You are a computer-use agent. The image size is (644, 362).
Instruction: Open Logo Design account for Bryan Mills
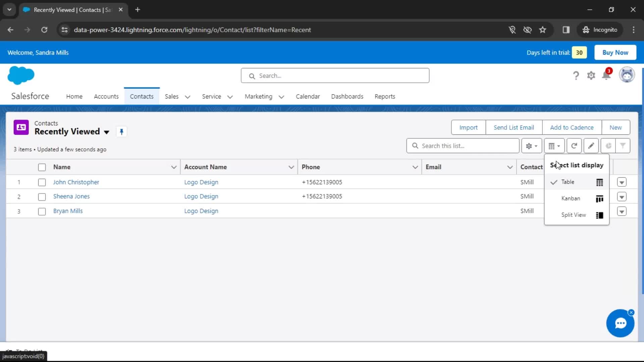pyautogui.click(x=201, y=211)
